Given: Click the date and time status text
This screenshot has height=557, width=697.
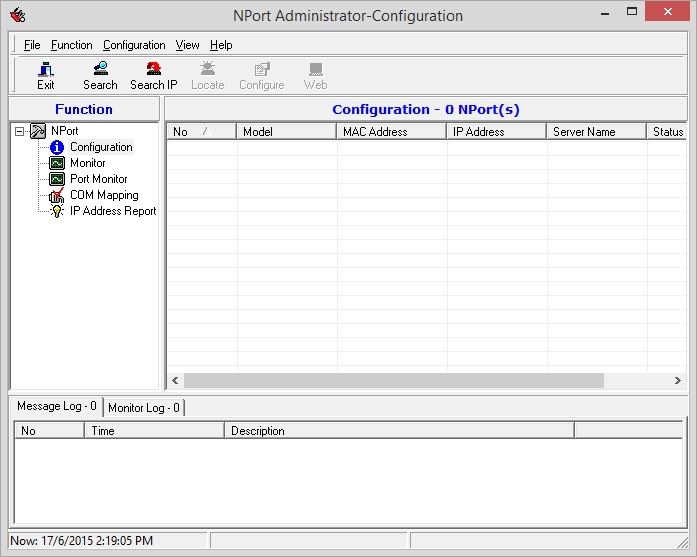Looking at the screenshot, I should click(x=81, y=541).
